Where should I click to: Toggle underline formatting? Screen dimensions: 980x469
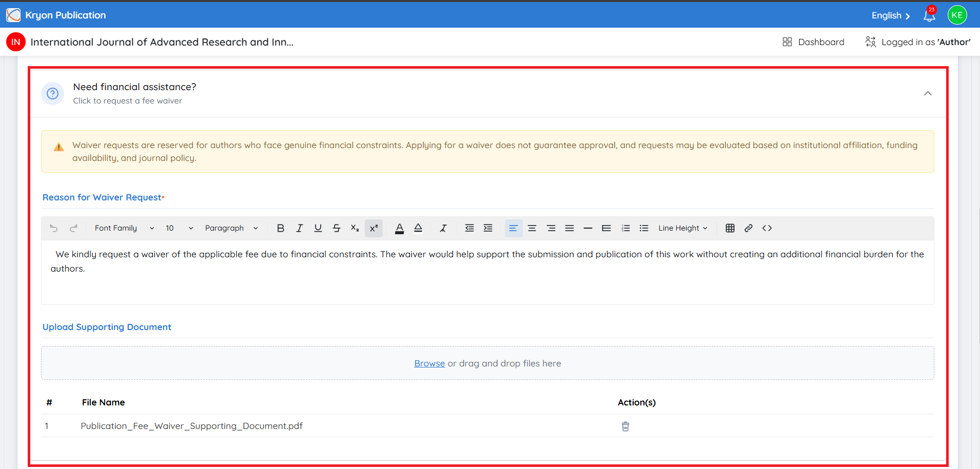click(318, 228)
